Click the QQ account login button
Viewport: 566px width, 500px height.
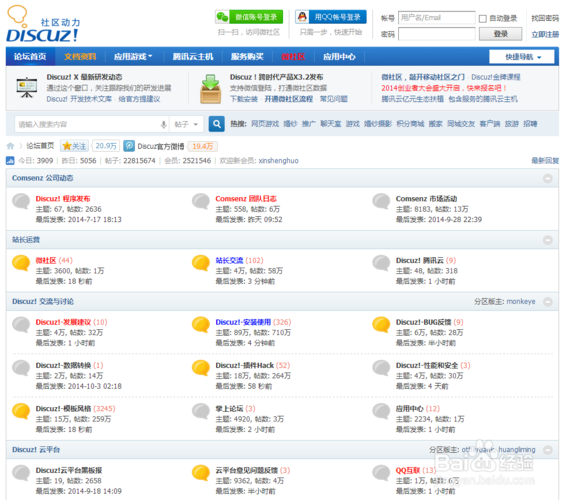331,17
